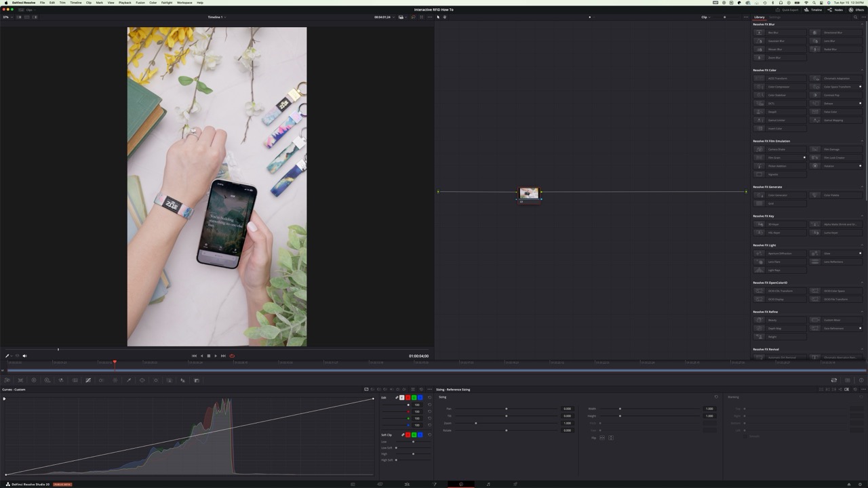Switch to the effects Settings tab
Image resolution: width=868 pixels, height=488 pixels.
pyautogui.click(x=774, y=17)
